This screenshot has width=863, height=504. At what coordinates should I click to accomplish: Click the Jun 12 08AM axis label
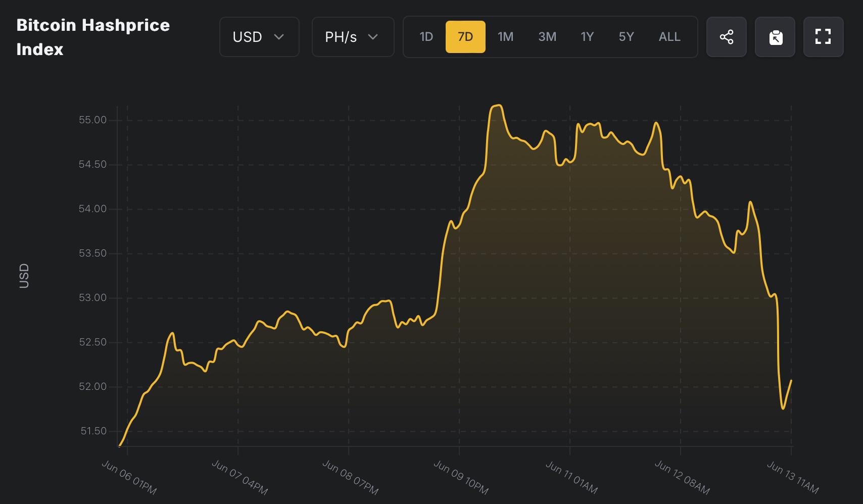(x=682, y=477)
